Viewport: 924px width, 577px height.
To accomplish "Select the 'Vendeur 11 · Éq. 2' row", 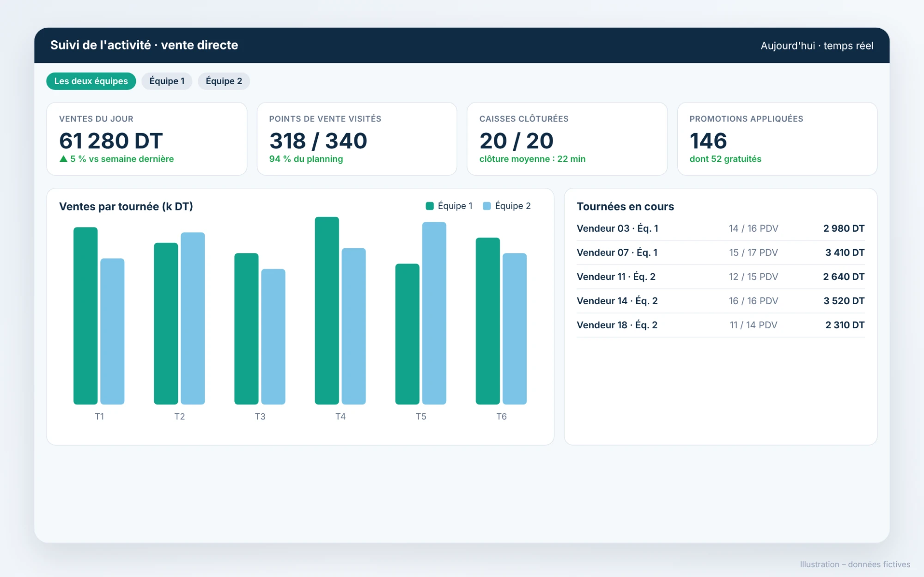I will [721, 276].
